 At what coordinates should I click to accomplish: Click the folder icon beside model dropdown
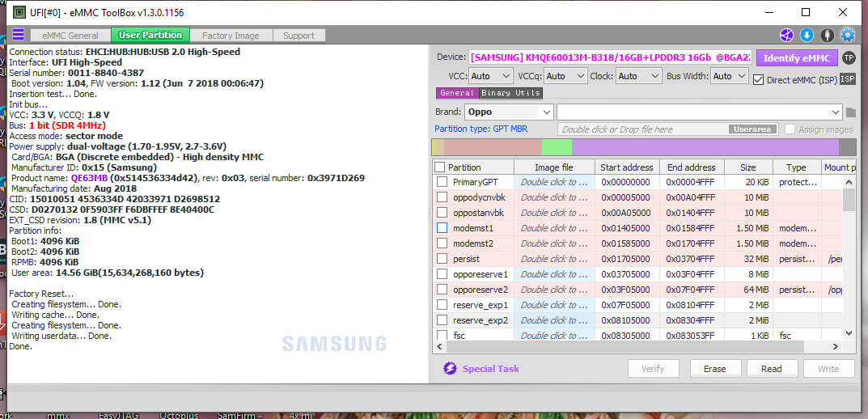[x=851, y=112]
